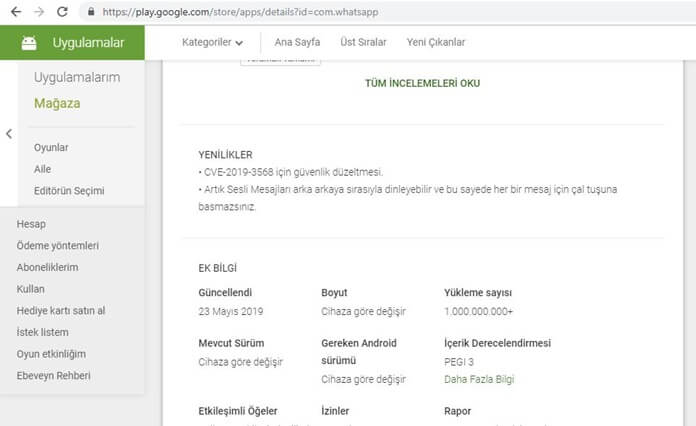Open the Hesap account link

(31, 224)
